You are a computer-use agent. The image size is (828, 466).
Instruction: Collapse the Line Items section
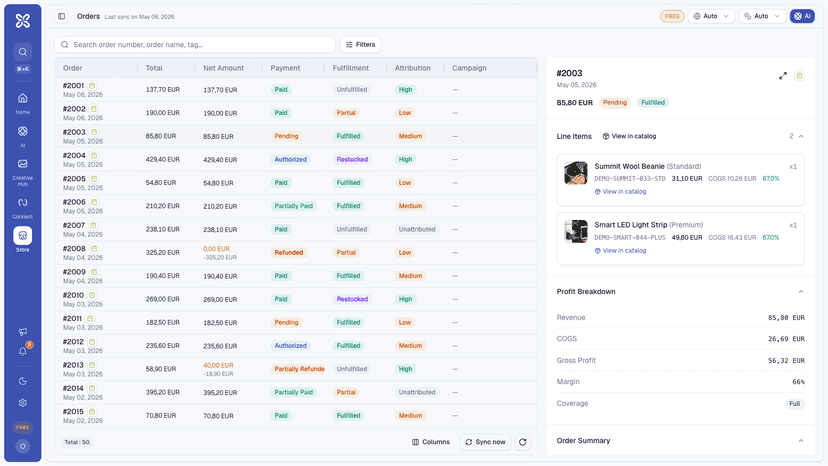coord(801,136)
